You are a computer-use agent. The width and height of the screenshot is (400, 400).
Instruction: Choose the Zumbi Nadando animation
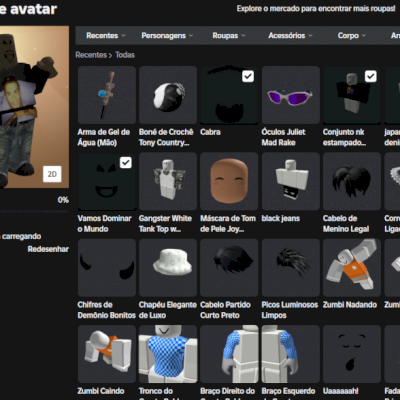click(352, 268)
